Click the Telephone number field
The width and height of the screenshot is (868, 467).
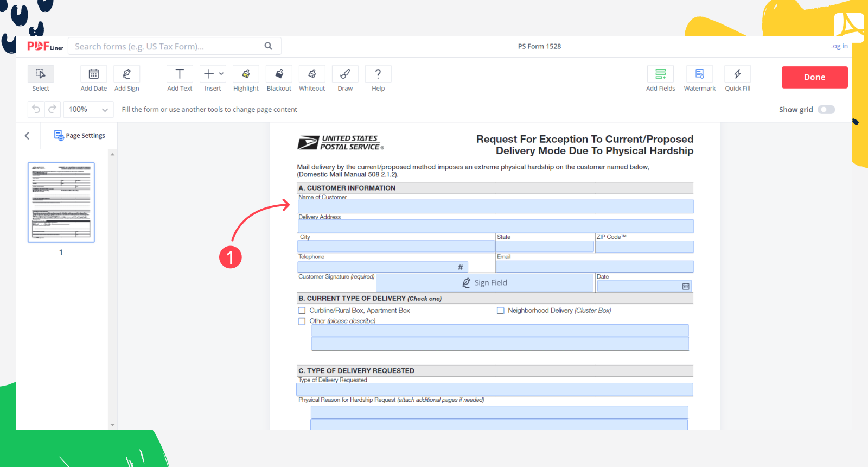(382, 267)
